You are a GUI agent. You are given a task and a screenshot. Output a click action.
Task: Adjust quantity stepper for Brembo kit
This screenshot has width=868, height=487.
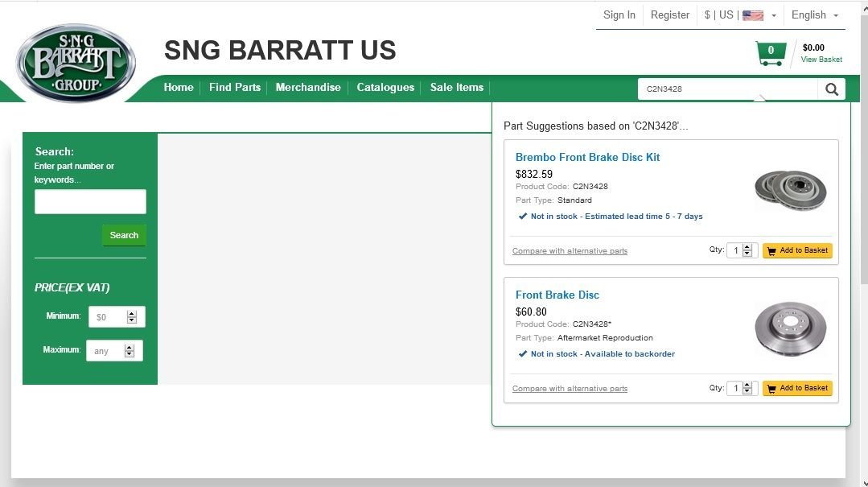(747, 250)
